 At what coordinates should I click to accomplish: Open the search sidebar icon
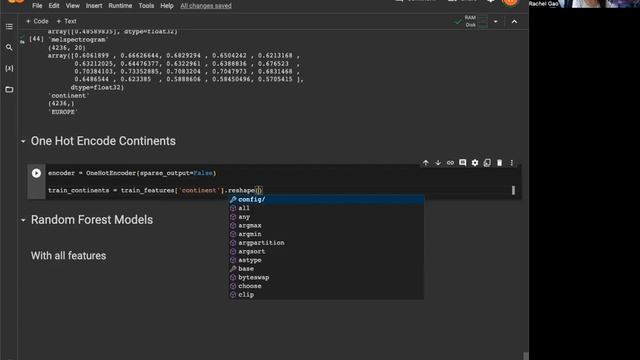coord(9,47)
